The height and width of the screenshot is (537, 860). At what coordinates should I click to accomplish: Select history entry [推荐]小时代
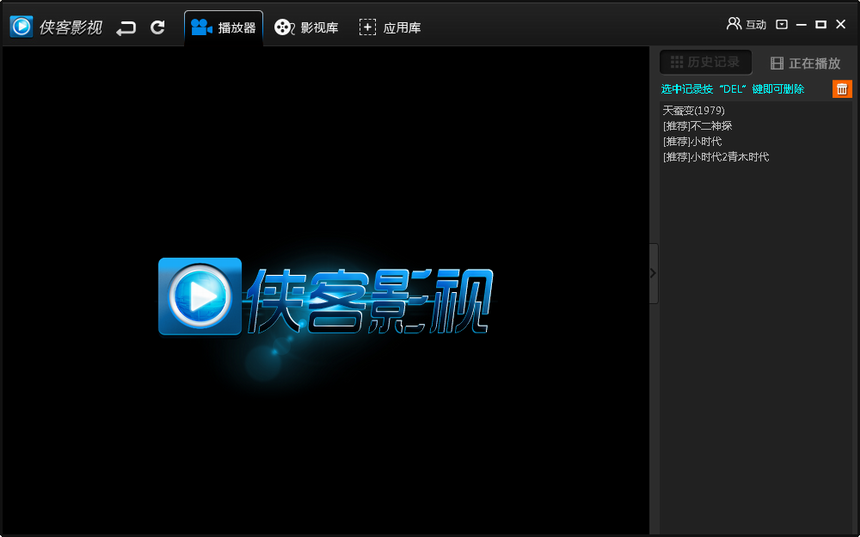point(692,141)
